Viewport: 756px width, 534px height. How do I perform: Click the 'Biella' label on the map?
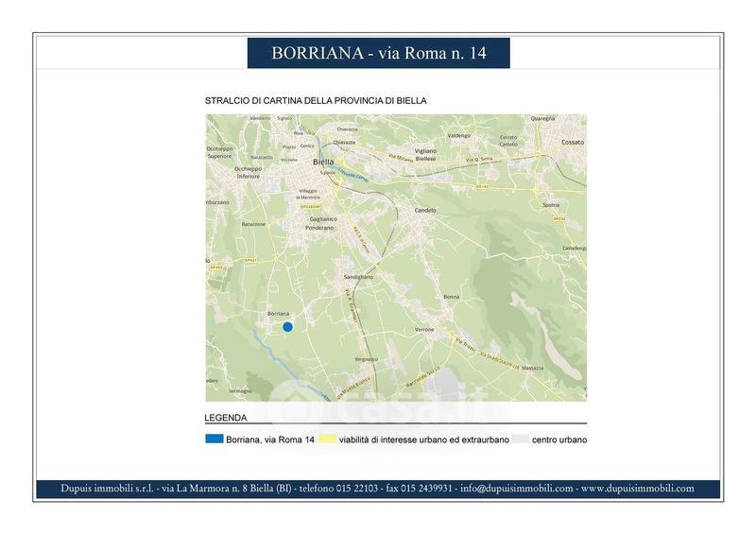click(323, 162)
